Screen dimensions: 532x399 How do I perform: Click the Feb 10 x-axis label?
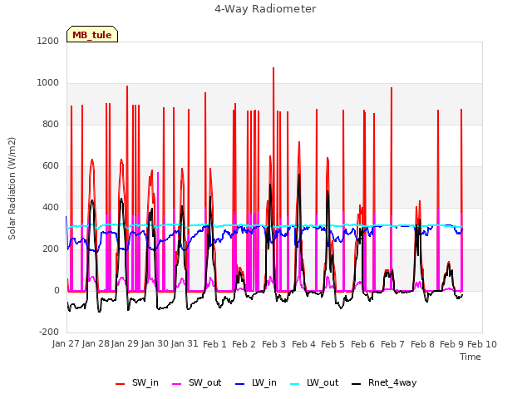[x=482, y=344]
